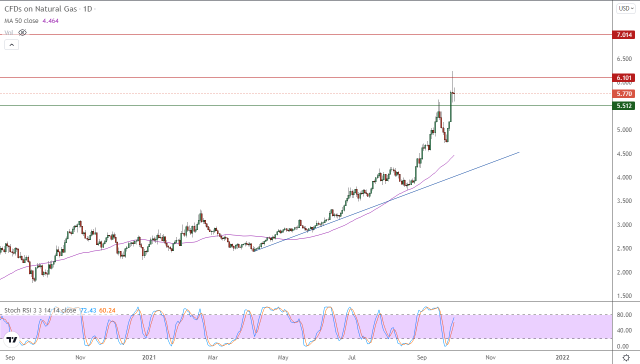Screen dimensions: 640x364
Task: Select the horizontal line at 7.014
Action: click(306, 35)
